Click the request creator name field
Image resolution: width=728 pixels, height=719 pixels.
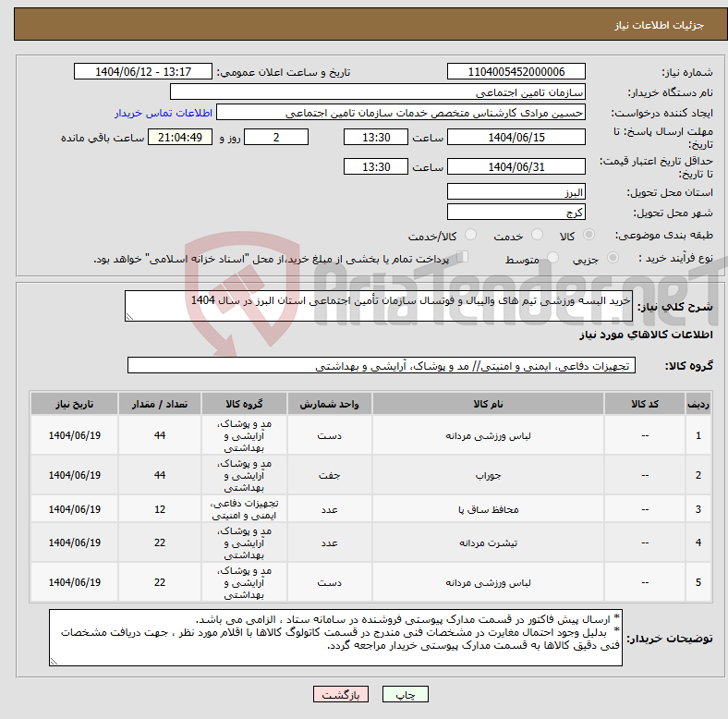point(401,113)
